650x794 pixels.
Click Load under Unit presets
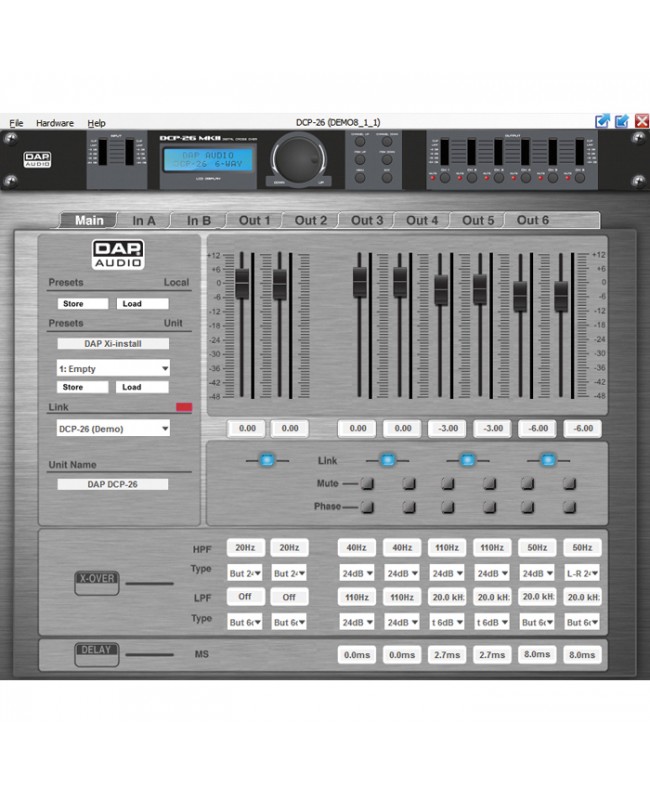tap(142, 387)
